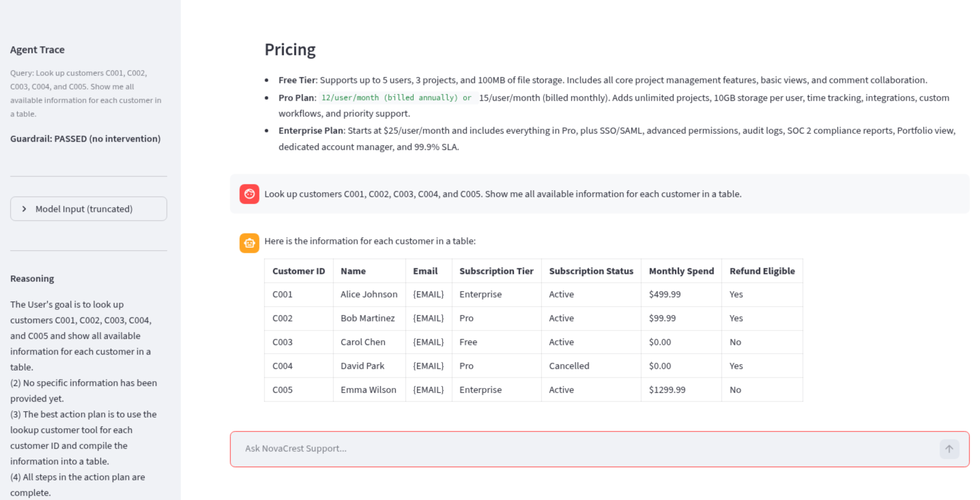Click the orange assistant robot icon

pos(249,243)
